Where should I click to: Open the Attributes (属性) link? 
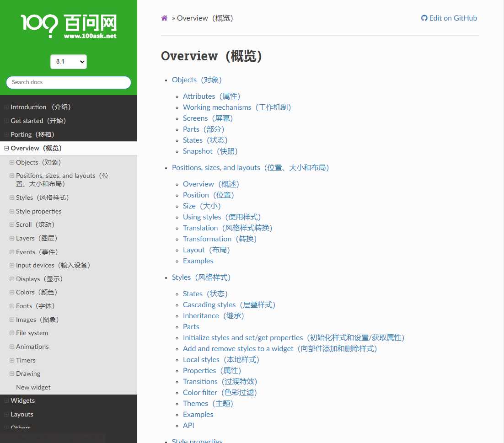[x=211, y=96]
